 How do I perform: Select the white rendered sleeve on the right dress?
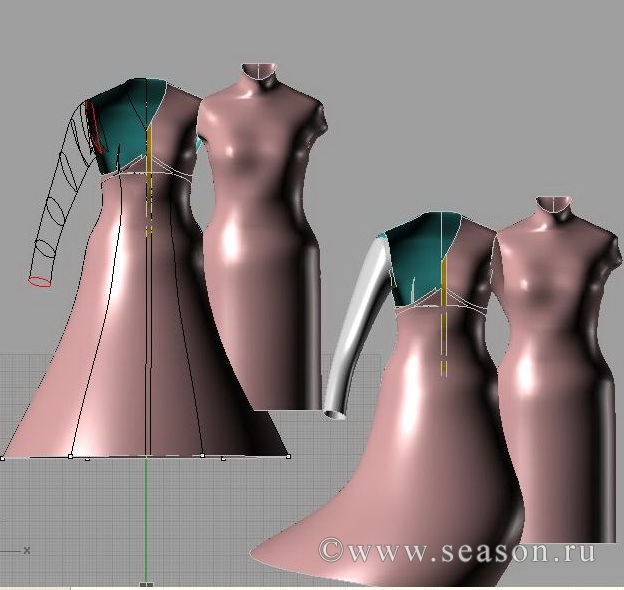pos(355,326)
